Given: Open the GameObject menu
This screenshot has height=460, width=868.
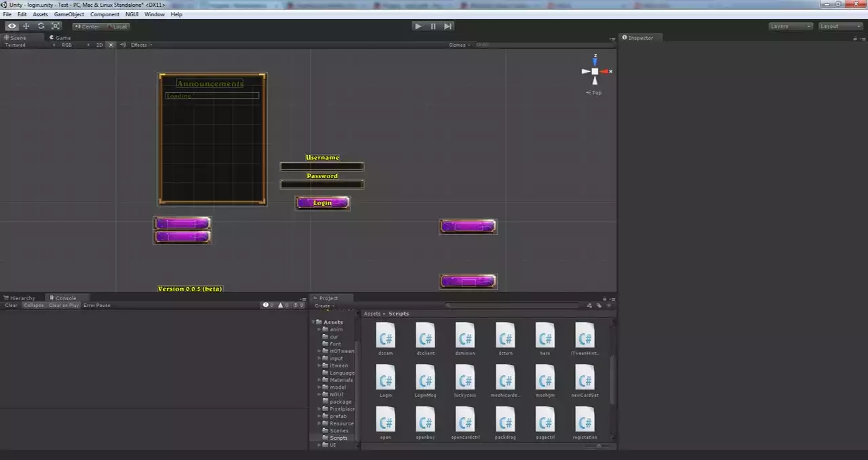Looking at the screenshot, I should pyautogui.click(x=69, y=14).
